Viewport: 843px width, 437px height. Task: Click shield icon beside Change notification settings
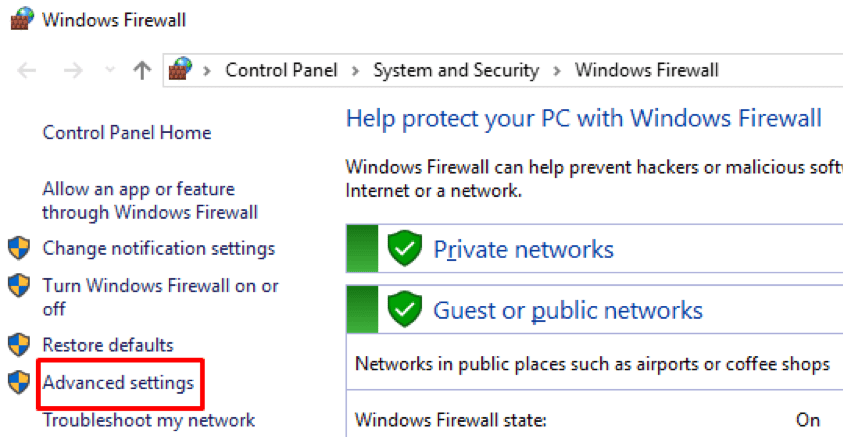click(19, 248)
